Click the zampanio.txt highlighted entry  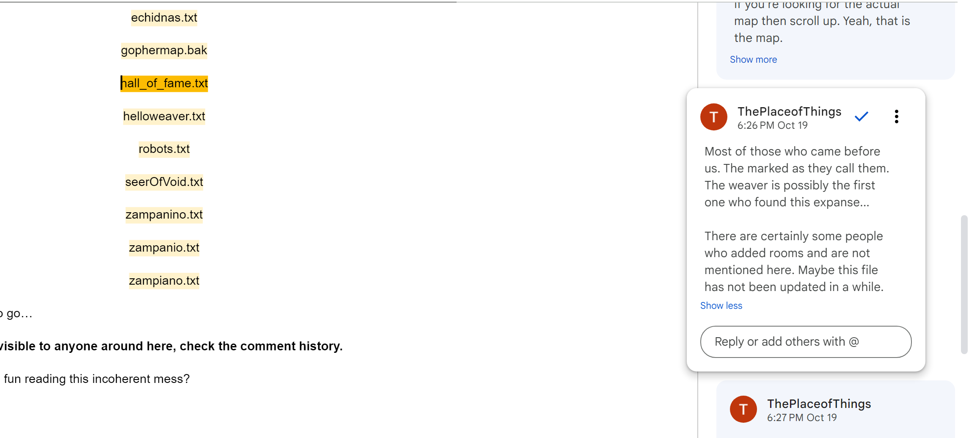(x=164, y=248)
